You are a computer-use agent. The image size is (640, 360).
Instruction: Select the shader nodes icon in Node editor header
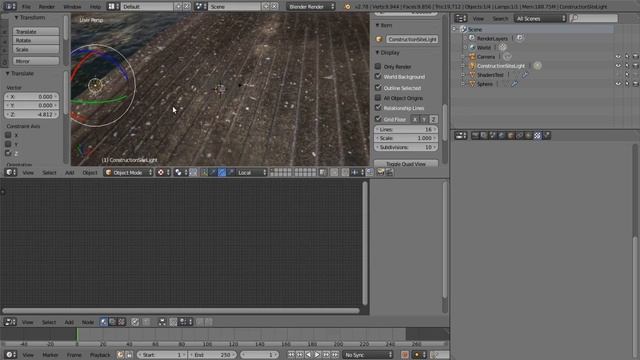pos(104,322)
